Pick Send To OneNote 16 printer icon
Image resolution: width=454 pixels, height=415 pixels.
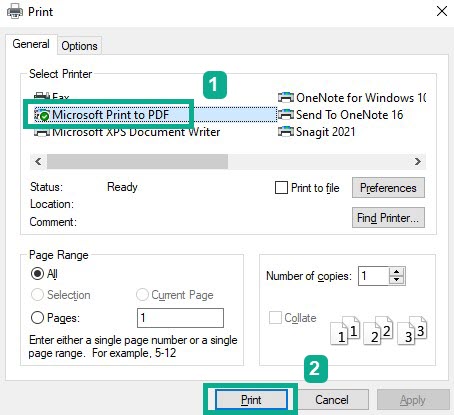[286, 115]
